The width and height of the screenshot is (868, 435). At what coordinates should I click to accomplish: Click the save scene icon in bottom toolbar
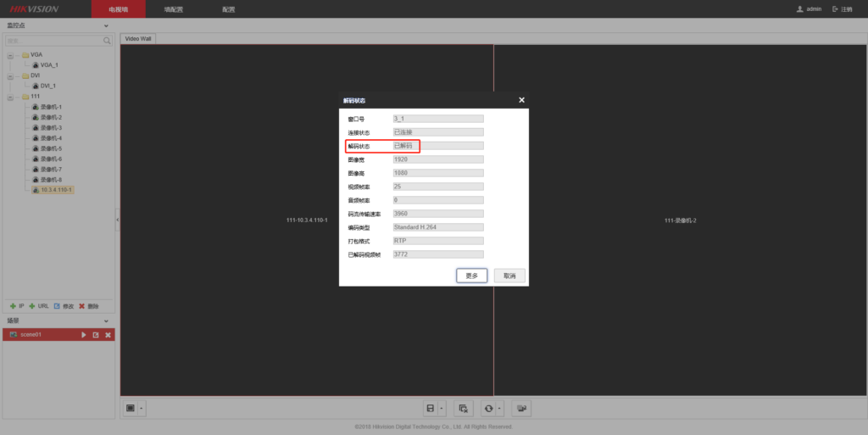[431, 409]
